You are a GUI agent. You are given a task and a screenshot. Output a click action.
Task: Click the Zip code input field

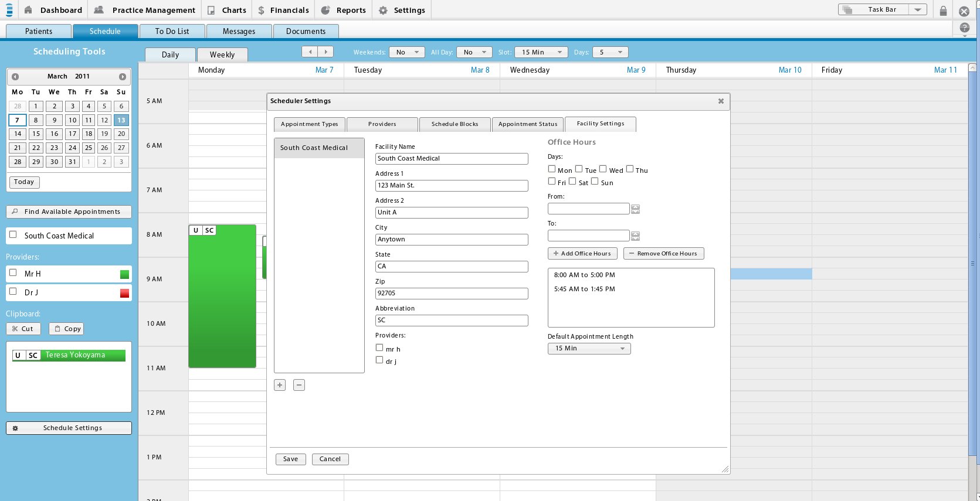[x=452, y=294]
